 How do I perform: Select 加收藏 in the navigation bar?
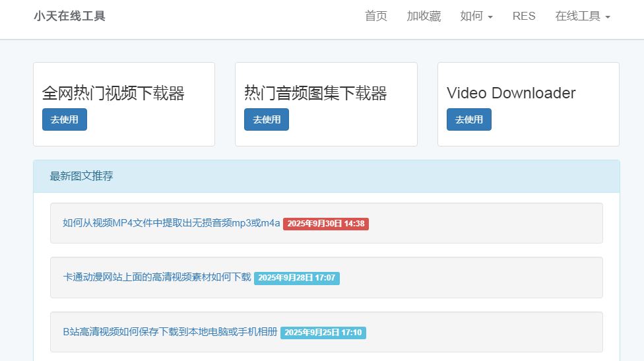click(424, 16)
